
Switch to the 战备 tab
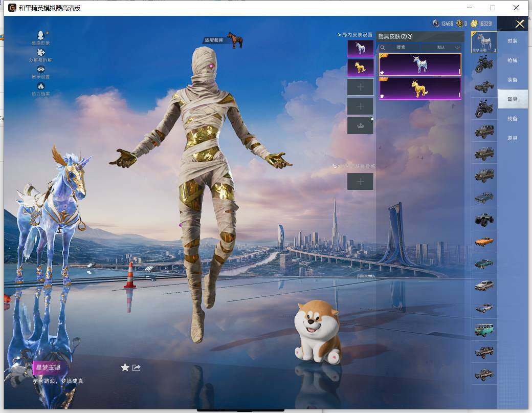(x=513, y=119)
